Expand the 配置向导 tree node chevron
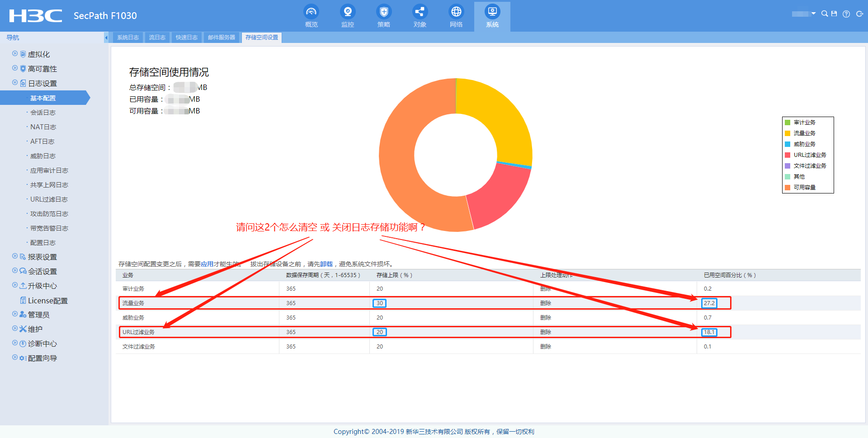 click(x=15, y=358)
